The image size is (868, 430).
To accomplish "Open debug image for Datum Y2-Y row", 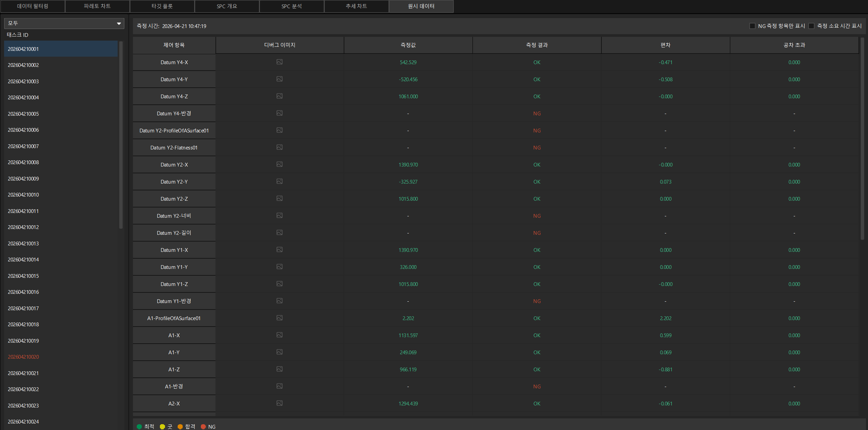I will pyautogui.click(x=279, y=181).
